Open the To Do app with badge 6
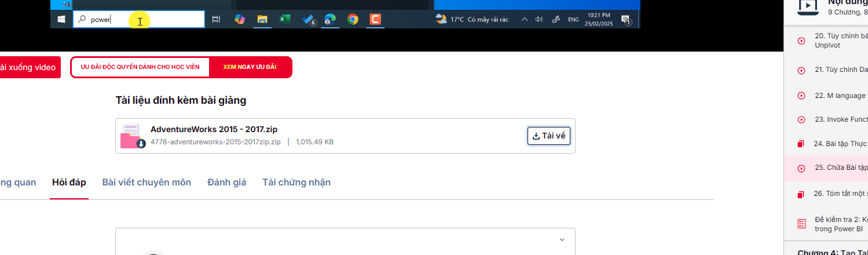868x255 pixels. tap(308, 20)
